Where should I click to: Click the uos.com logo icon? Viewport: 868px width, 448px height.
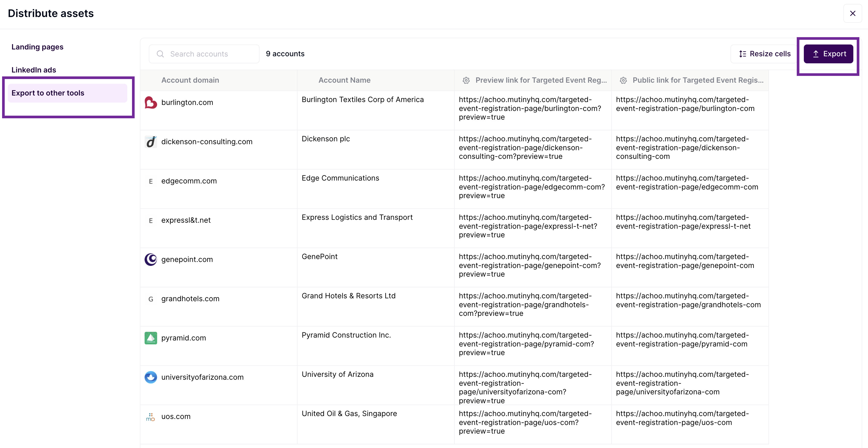point(151,417)
